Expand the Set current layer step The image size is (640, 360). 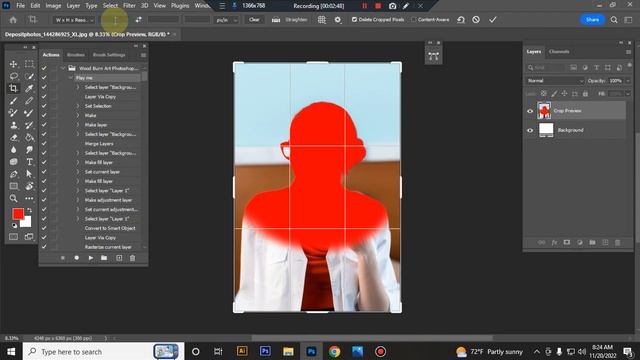tap(78, 172)
